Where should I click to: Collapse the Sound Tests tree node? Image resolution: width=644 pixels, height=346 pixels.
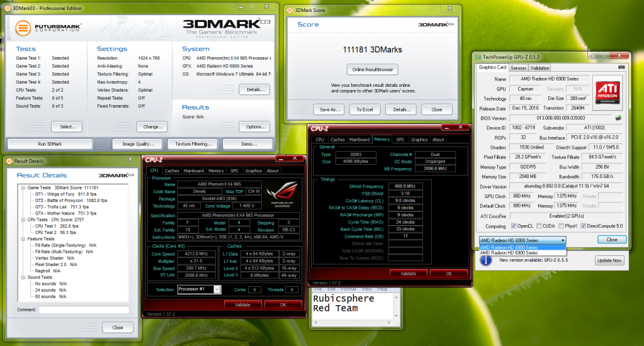coord(23,277)
